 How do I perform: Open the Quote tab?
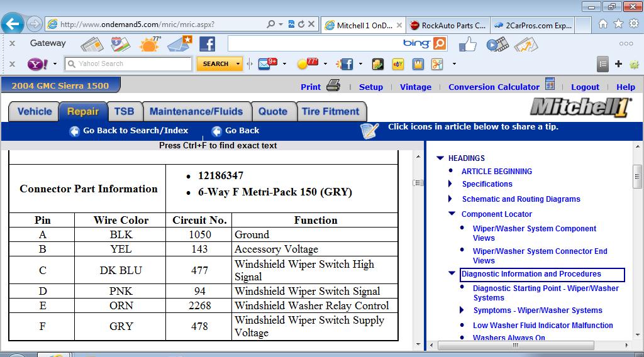tap(273, 112)
